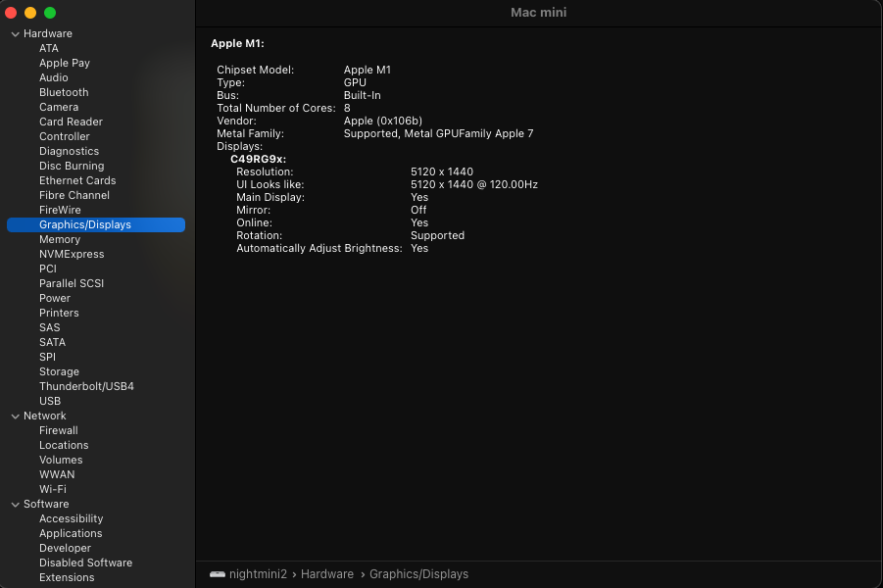Click the Apple M1 heading
This screenshot has height=588, width=883.
pyautogui.click(x=237, y=43)
